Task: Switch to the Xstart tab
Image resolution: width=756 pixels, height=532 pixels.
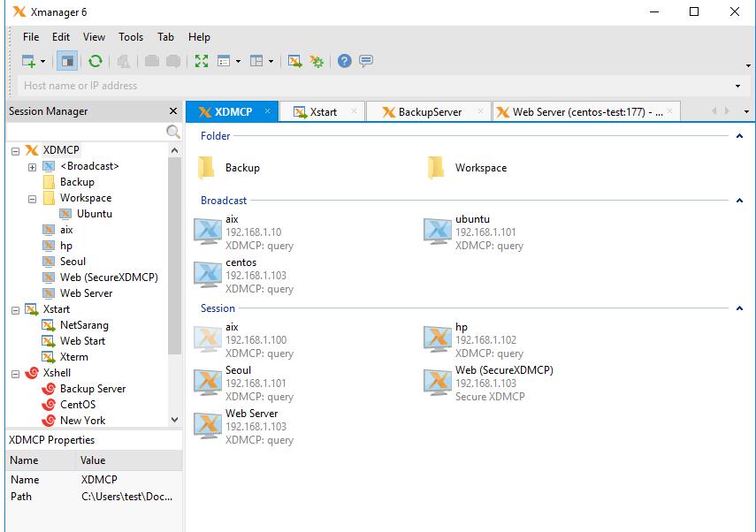Action: (x=323, y=112)
